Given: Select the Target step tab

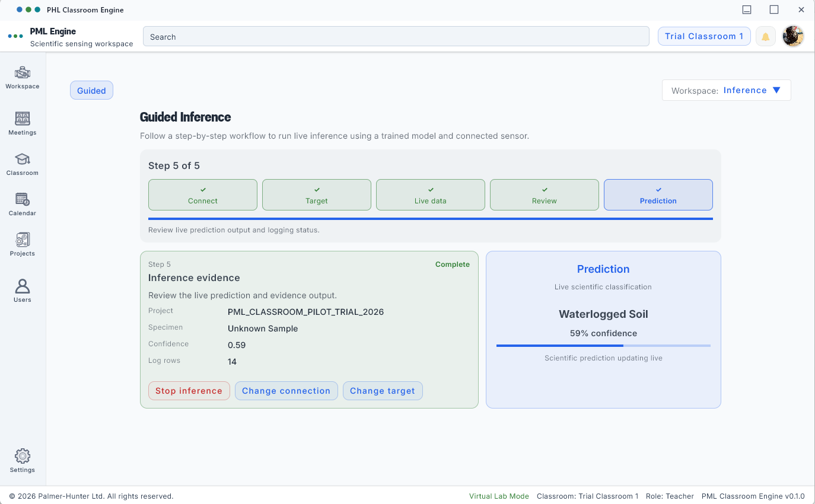Looking at the screenshot, I should pyautogui.click(x=317, y=195).
